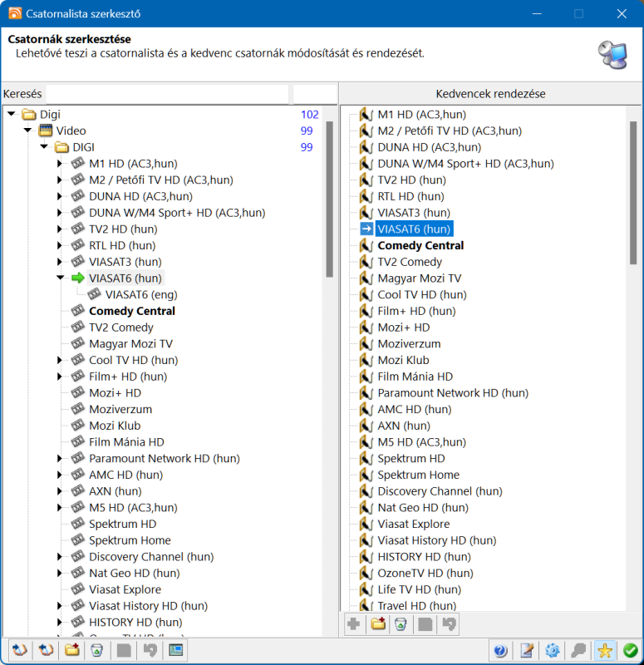
Task: Click grayed undo icon under favorites list
Action: click(x=450, y=624)
